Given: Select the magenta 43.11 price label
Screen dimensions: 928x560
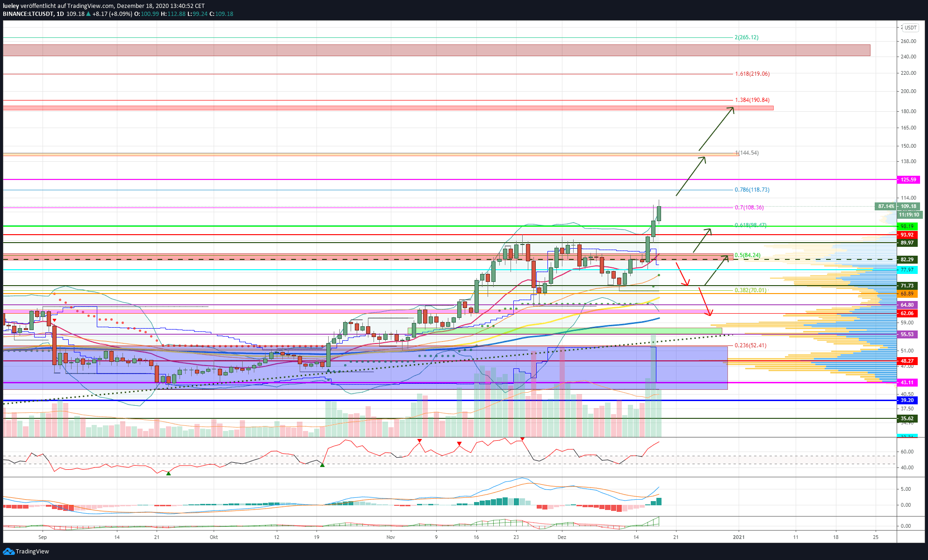Looking at the screenshot, I should (907, 382).
